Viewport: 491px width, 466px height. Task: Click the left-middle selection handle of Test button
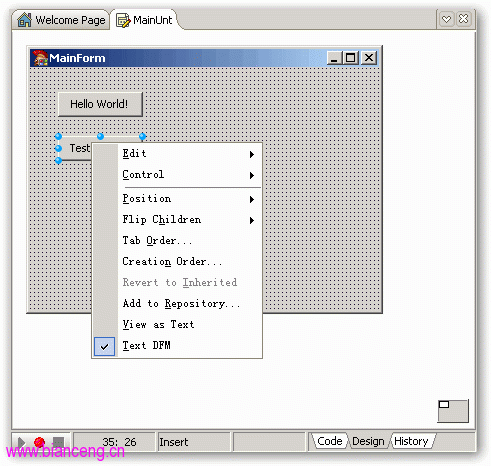[58, 148]
